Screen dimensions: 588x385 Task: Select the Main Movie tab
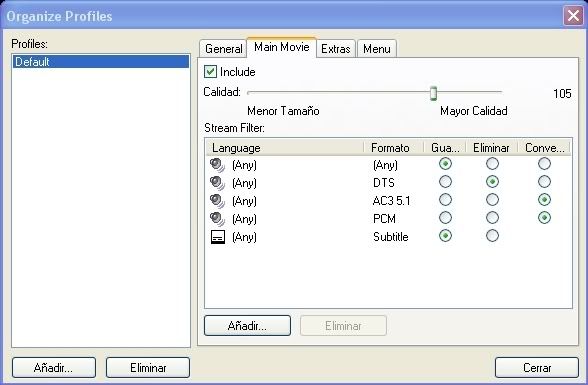(282, 47)
